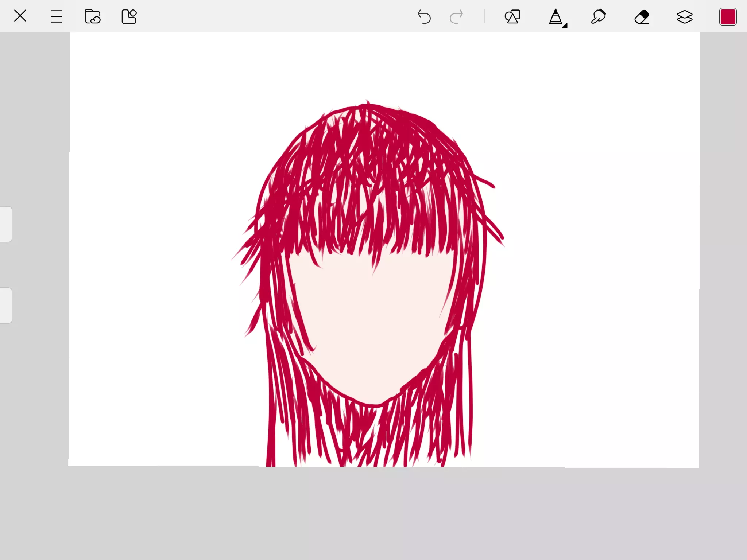Select the Shapes tool
This screenshot has width=747, height=560.
pos(512,17)
